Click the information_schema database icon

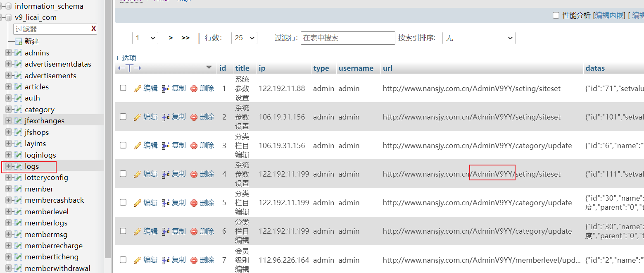pos(8,6)
